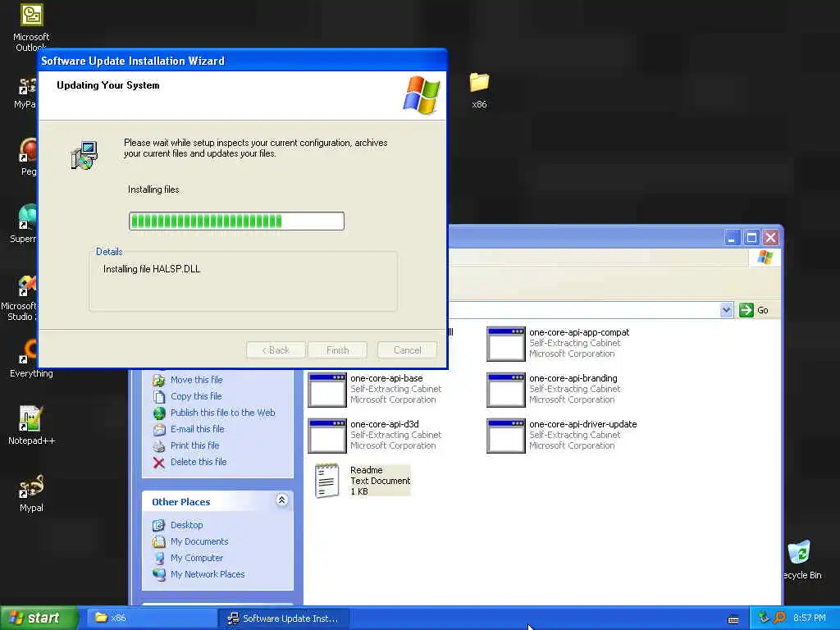Select the one-core-api-driver-update file icon
This screenshot has width=840, height=630.
click(x=505, y=436)
